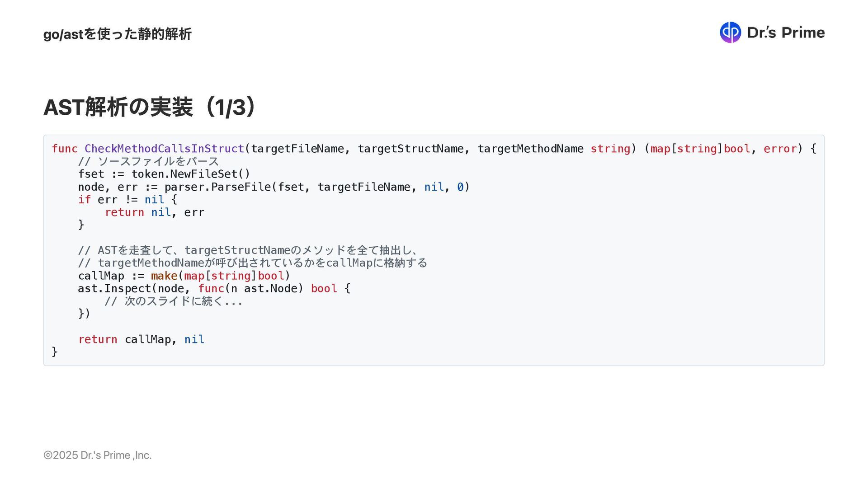Viewport: 868px width, 488px height.
Task: Click the ©2025 Dr.'s Prime ,Inc. footer
Action: click(x=97, y=455)
